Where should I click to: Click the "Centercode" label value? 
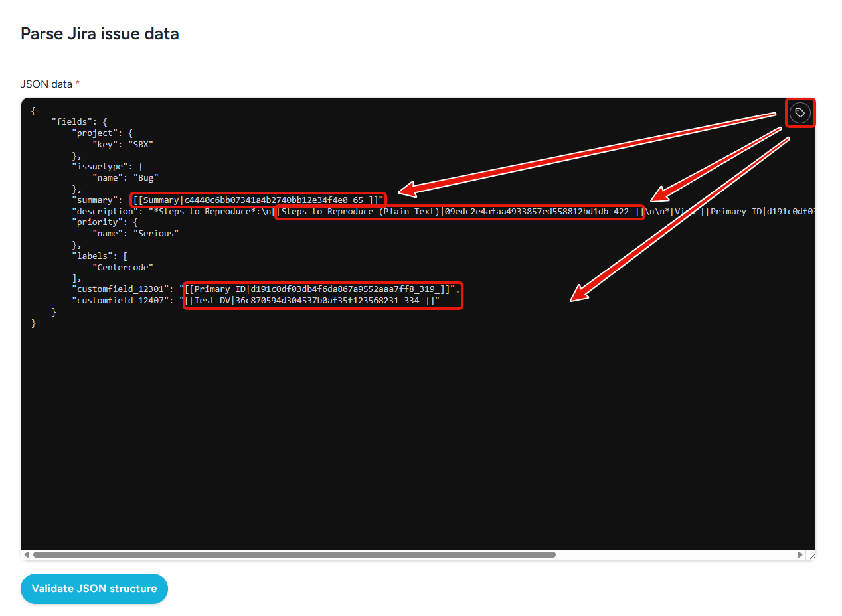(124, 267)
